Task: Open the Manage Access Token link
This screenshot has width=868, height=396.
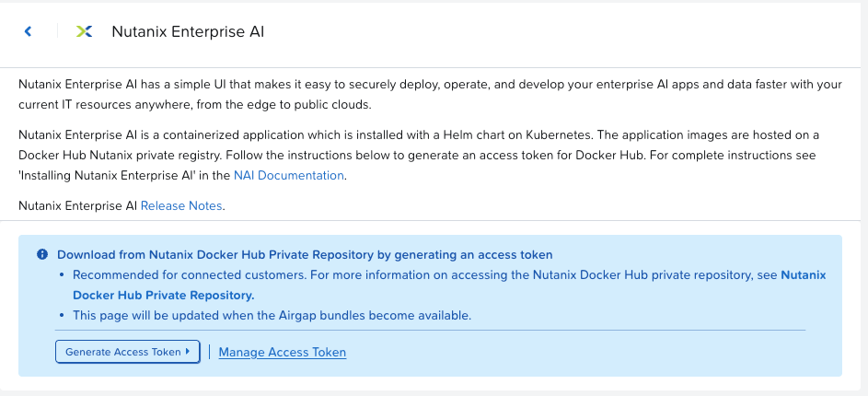Action: tap(282, 352)
